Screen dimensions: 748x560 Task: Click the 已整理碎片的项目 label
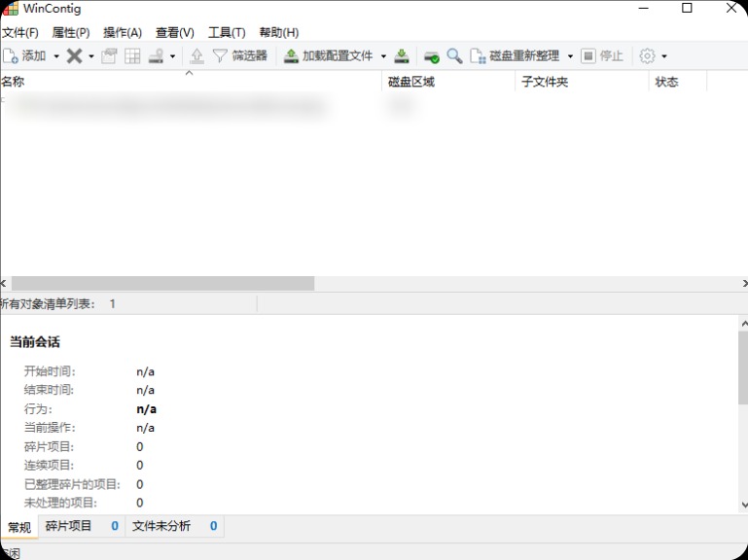(73, 484)
